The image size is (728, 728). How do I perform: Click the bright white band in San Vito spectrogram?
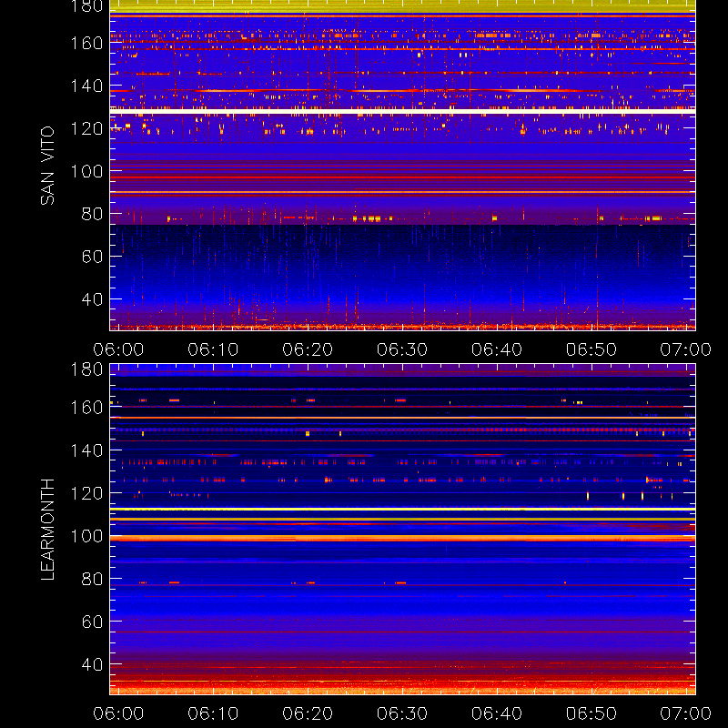402,111
